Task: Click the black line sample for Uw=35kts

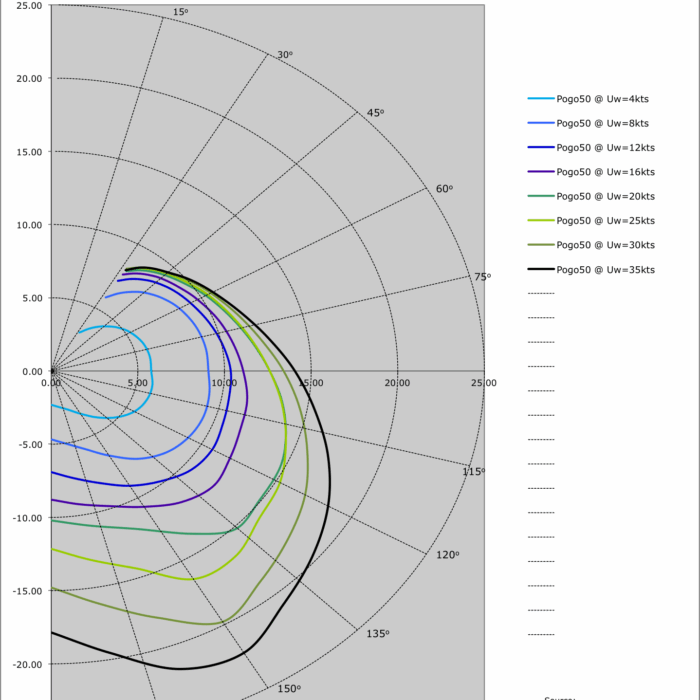Action: point(541,269)
